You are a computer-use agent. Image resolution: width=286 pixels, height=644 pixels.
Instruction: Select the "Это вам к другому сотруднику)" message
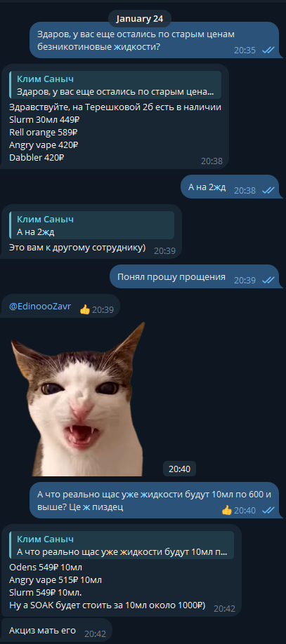coord(91,232)
